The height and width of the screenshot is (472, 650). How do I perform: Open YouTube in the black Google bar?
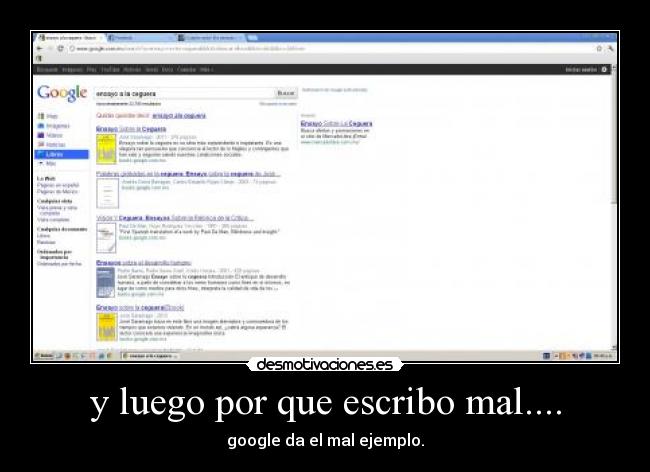(110, 70)
